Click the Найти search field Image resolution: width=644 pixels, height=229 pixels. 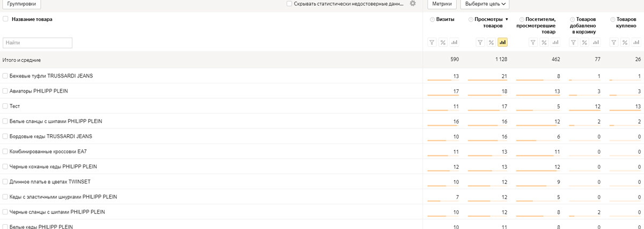coord(38,42)
